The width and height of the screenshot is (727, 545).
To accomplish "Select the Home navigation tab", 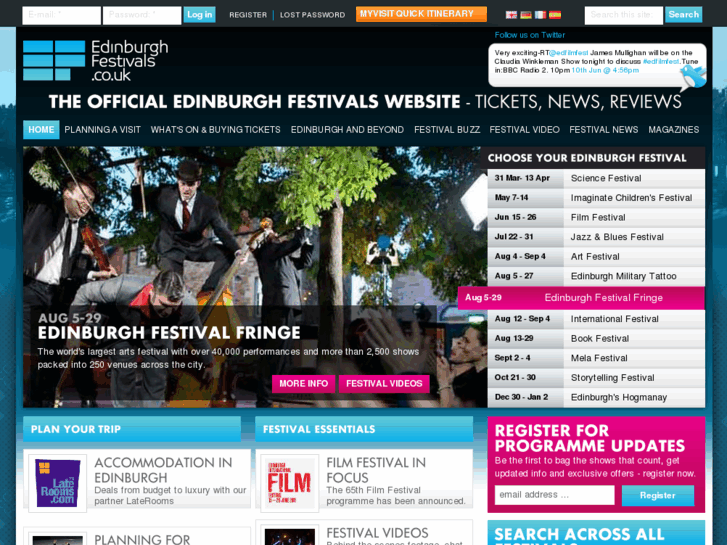I will (41, 130).
